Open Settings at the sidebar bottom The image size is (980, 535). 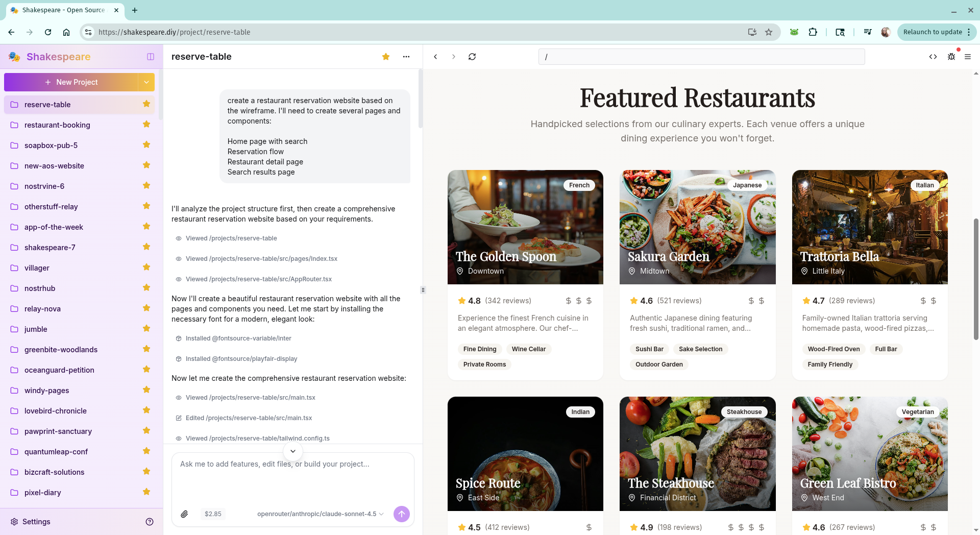click(35, 521)
